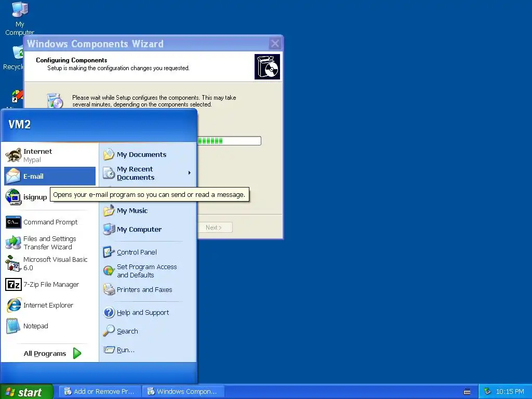
Task: Select Control Panel menu label
Action: coord(137,252)
